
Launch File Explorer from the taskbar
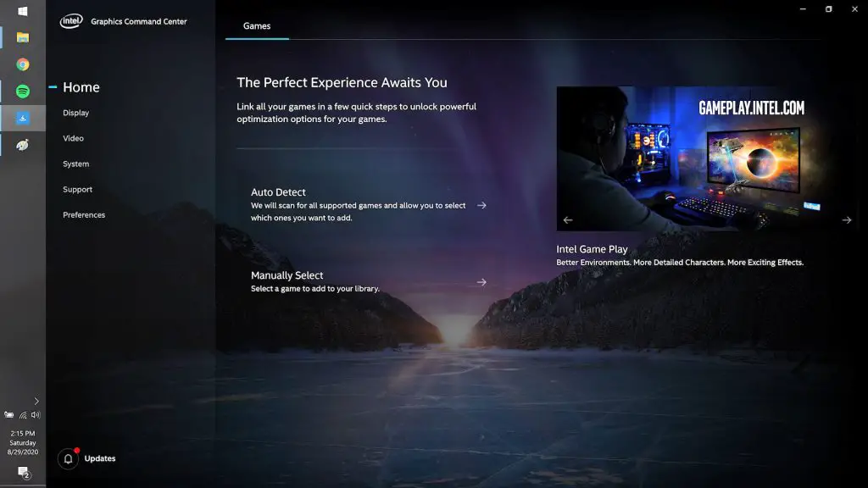click(x=23, y=37)
